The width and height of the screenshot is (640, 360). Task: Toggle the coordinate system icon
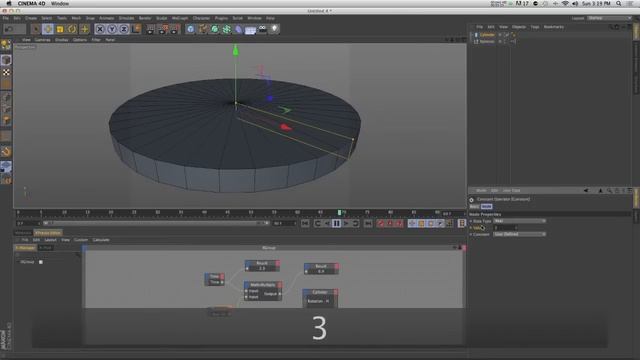(x=136, y=29)
